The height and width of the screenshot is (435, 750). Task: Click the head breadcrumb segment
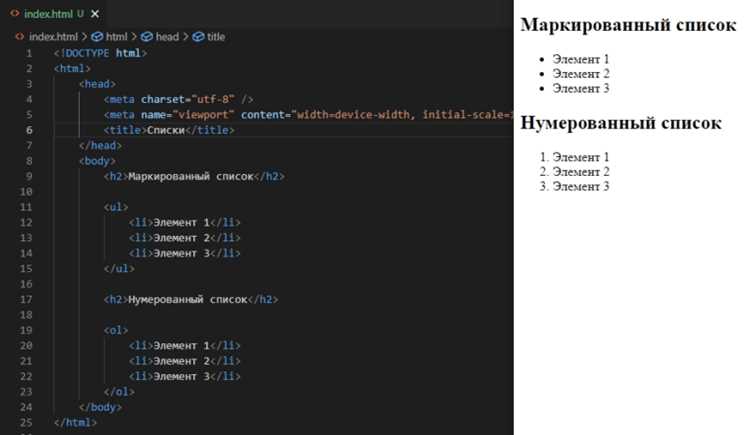click(x=167, y=37)
